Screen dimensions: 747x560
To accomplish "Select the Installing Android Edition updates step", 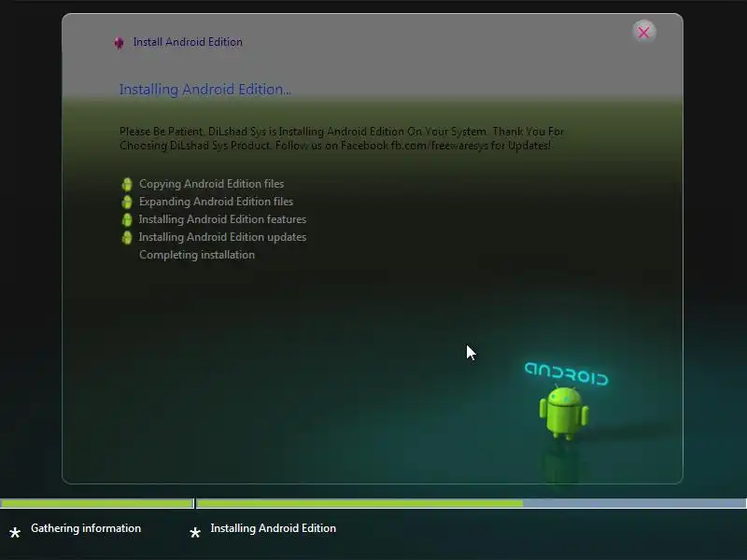I will 222,237.
